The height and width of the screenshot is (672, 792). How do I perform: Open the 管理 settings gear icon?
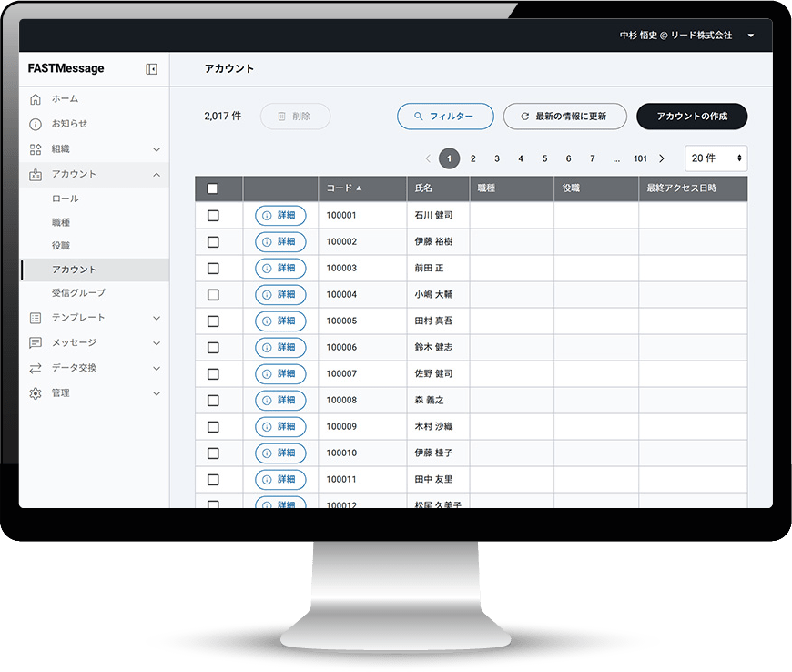pos(36,393)
